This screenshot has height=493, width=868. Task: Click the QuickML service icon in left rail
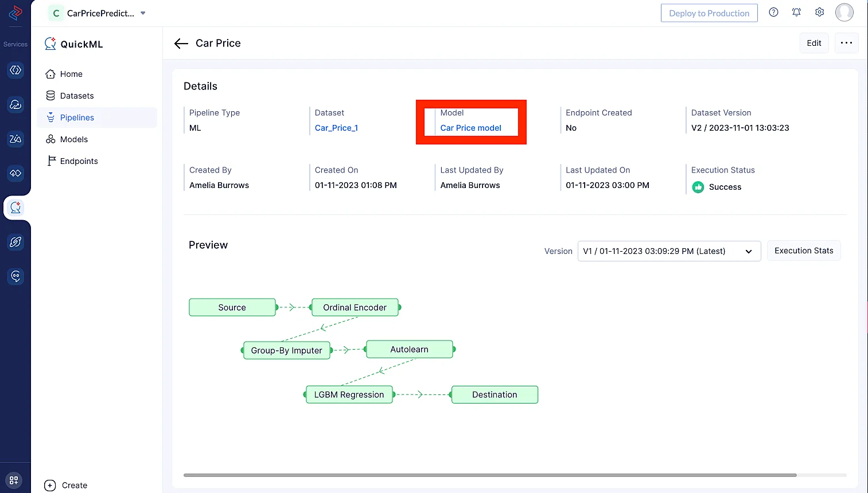coord(15,208)
